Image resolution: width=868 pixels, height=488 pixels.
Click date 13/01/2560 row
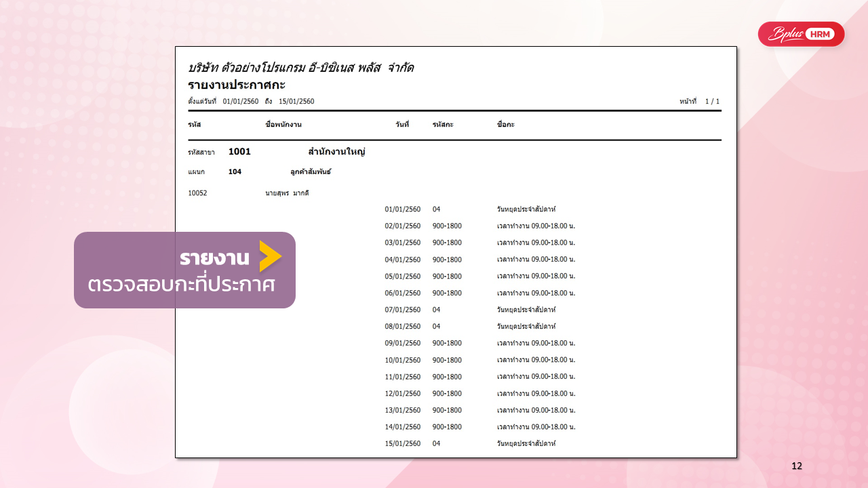click(403, 410)
